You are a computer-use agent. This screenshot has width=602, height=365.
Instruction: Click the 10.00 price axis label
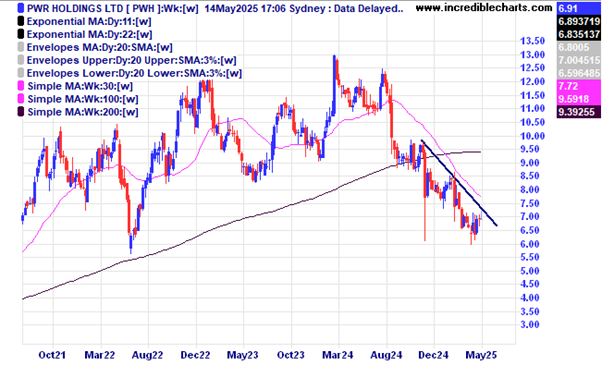[533, 136]
